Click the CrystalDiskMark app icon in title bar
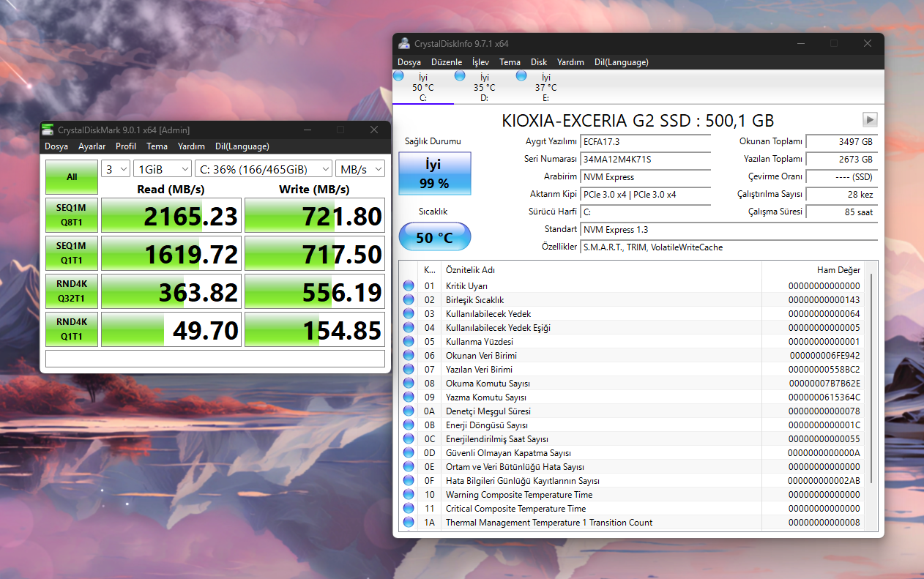Viewport: 924px width, 579px height. 48,130
